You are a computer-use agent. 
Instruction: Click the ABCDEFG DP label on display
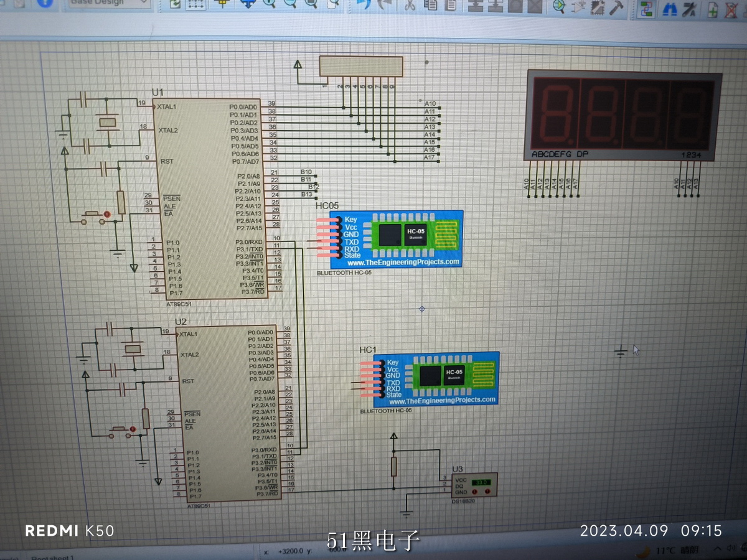click(x=560, y=154)
